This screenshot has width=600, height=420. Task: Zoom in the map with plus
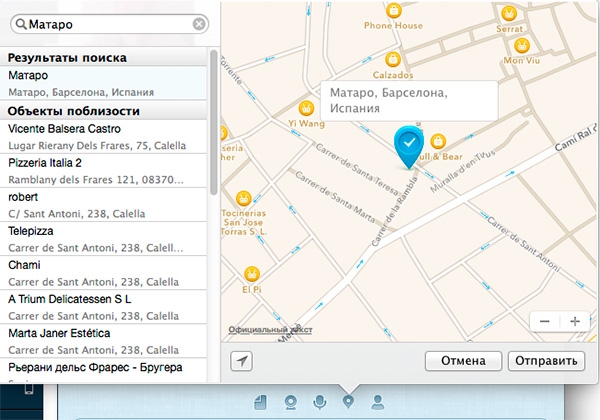point(574,321)
